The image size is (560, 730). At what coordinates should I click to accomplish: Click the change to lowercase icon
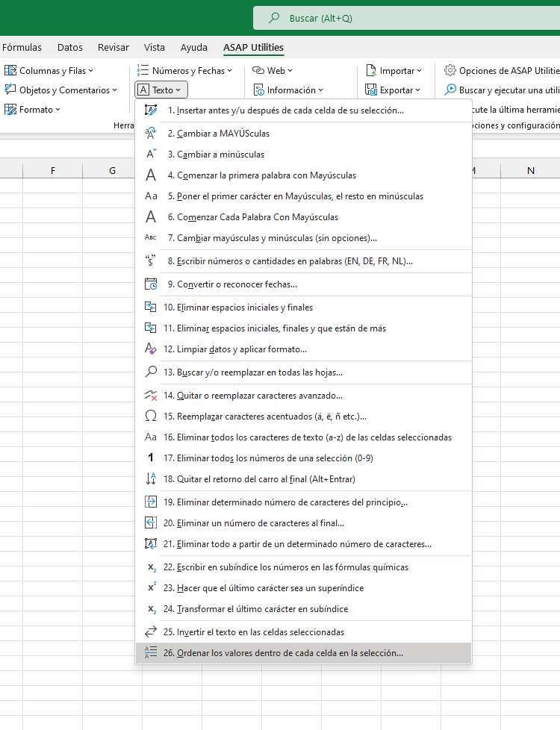click(151, 154)
